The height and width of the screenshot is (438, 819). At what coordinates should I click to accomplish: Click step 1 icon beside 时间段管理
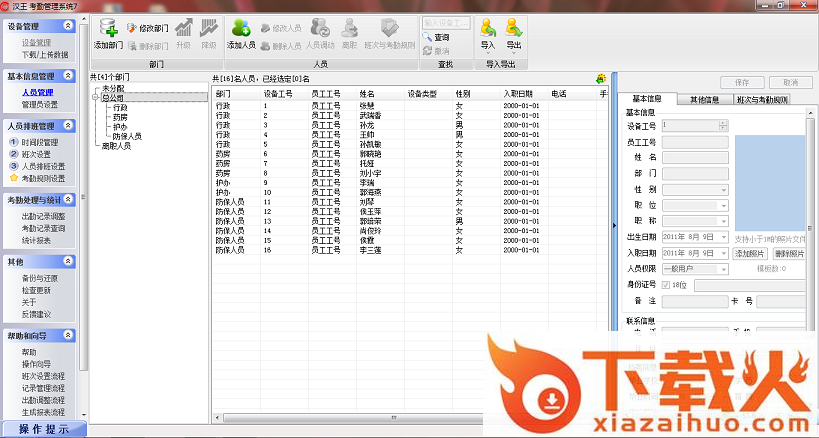click(14, 142)
